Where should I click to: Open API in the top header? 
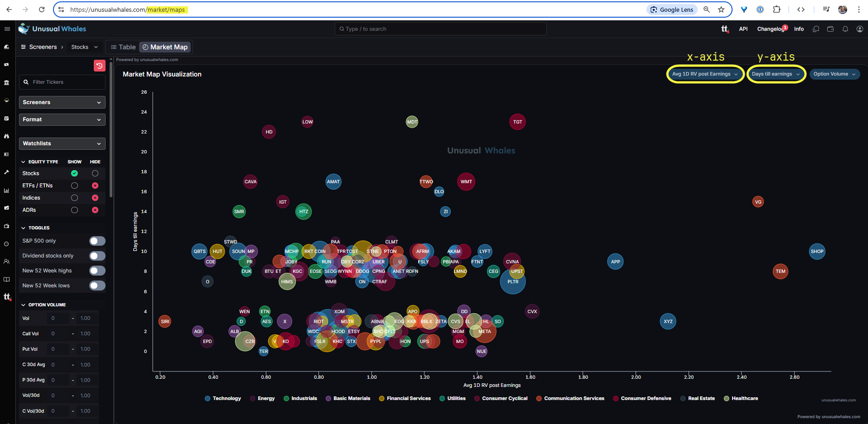pyautogui.click(x=743, y=29)
